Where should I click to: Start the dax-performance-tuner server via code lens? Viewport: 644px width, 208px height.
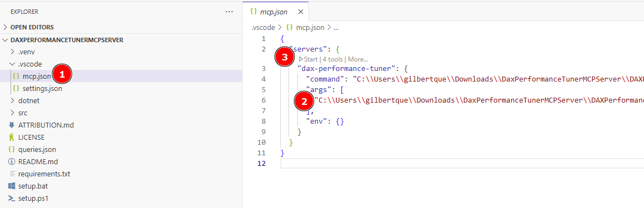[x=308, y=59]
